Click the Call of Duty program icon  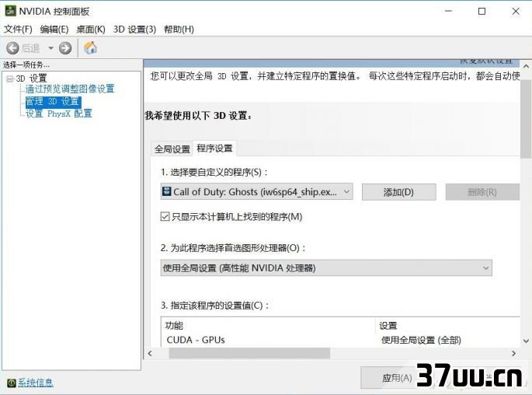tap(166, 191)
